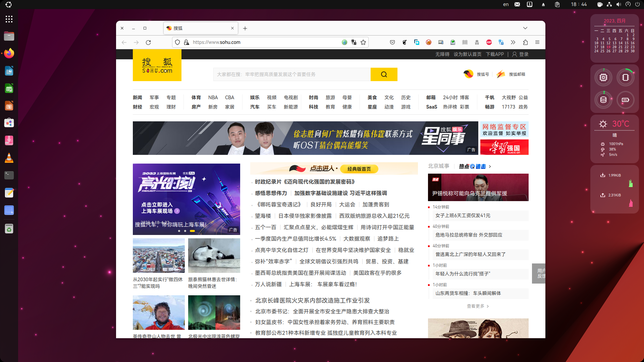Screen dimensions: 644x362
Task: Select the third carousel dot on slideshow
Action: coord(192,231)
